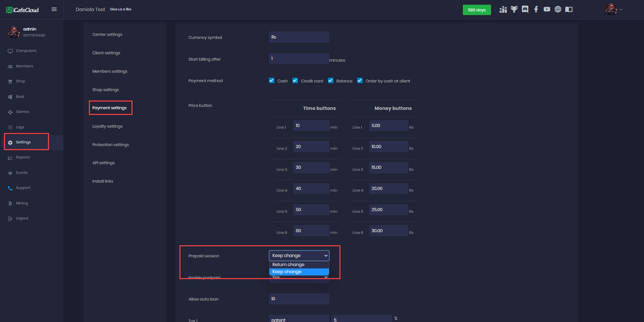
Task: Open the Discord icon in top bar
Action: click(525, 9)
